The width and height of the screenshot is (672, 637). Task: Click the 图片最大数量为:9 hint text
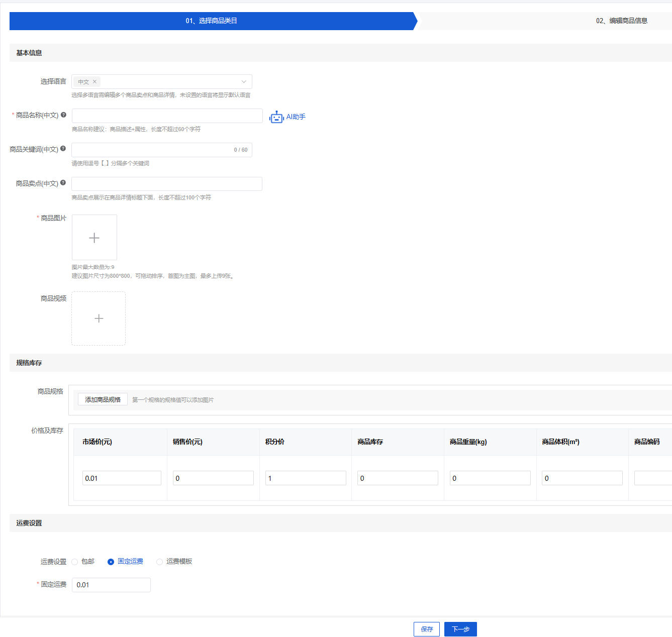click(93, 267)
